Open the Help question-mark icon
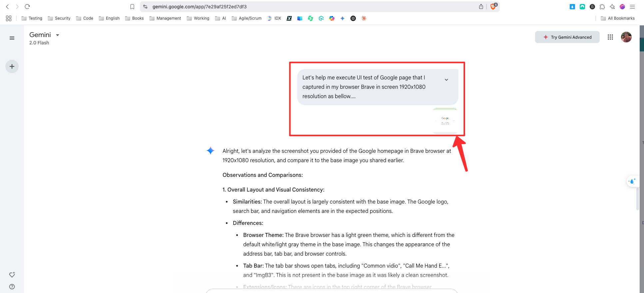The image size is (644, 293). tap(12, 287)
